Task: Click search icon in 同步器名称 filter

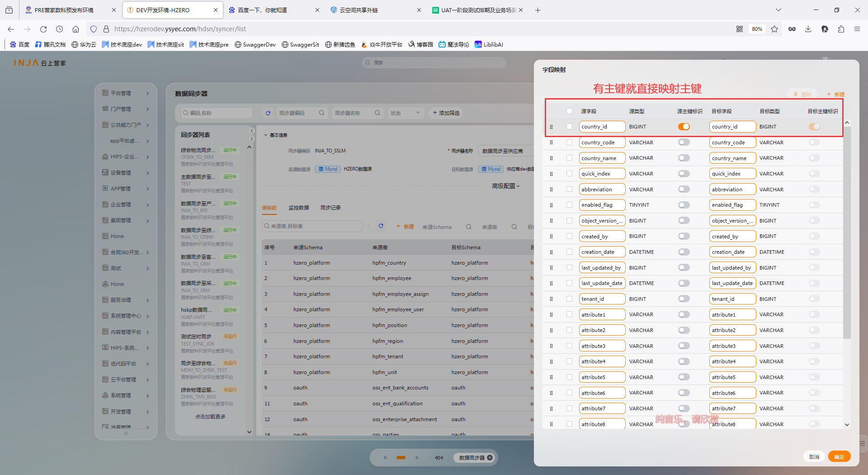Action: (377, 113)
